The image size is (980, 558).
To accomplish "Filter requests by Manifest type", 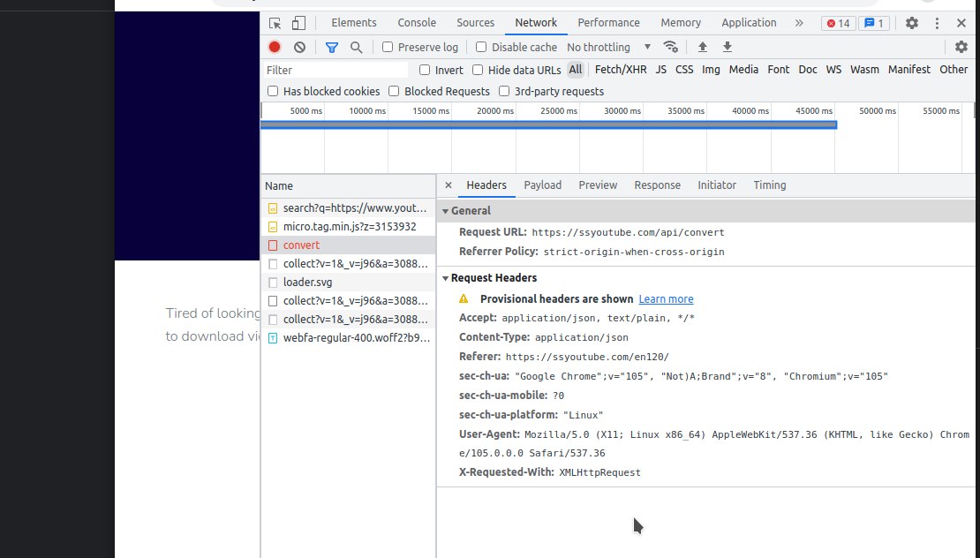I will click(909, 70).
